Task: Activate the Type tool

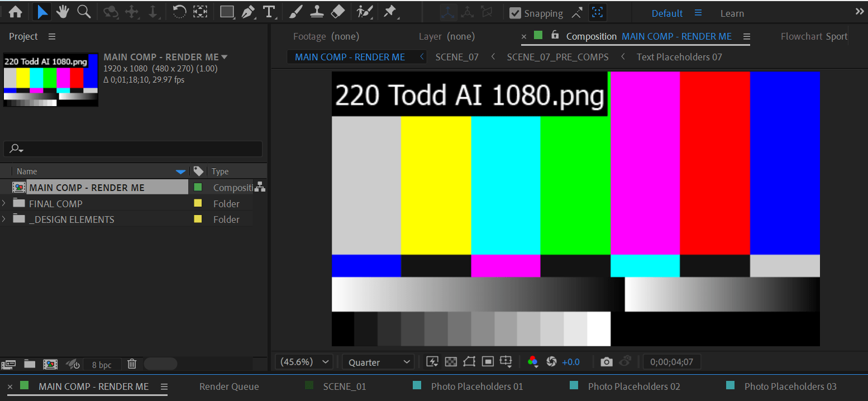Action: pyautogui.click(x=269, y=12)
